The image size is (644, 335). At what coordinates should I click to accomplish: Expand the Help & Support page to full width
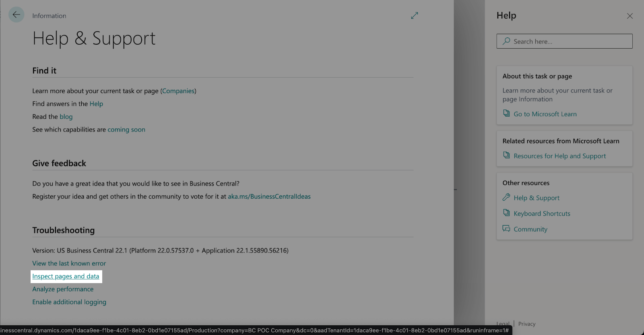pos(415,15)
